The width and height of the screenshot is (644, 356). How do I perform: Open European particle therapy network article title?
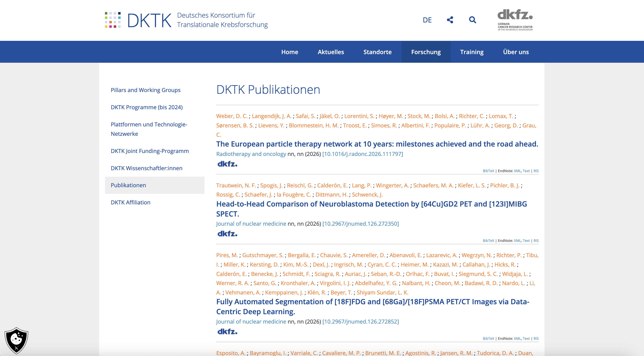pos(377,144)
